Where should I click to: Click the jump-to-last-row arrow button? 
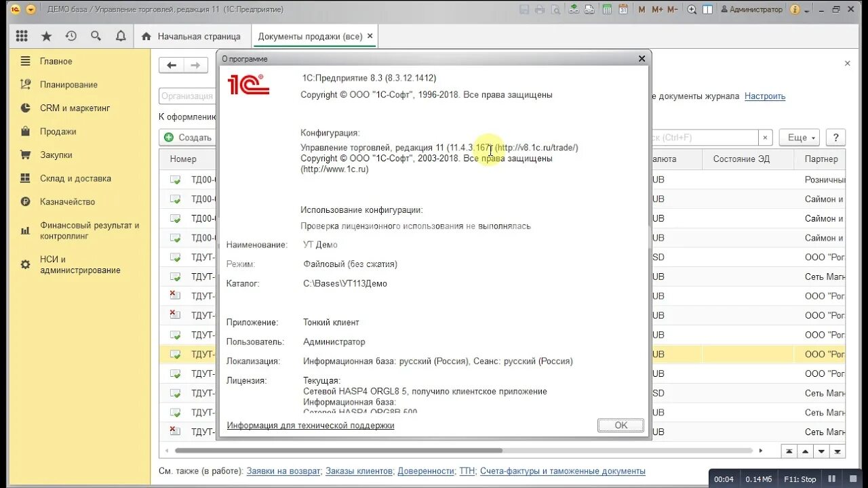tap(838, 451)
